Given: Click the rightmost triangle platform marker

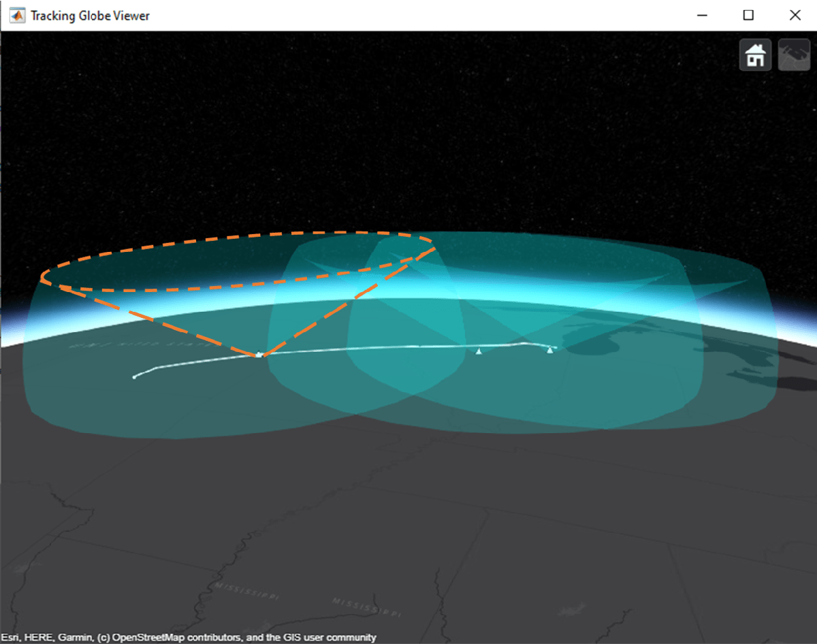Looking at the screenshot, I should coord(549,351).
